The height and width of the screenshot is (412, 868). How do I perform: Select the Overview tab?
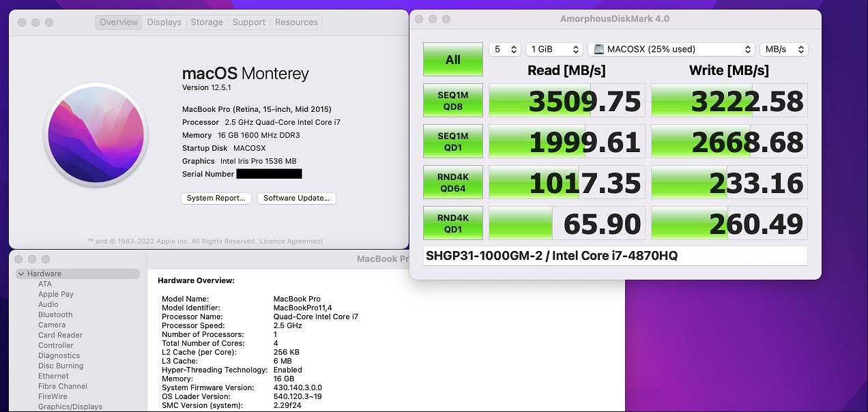(119, 23)
